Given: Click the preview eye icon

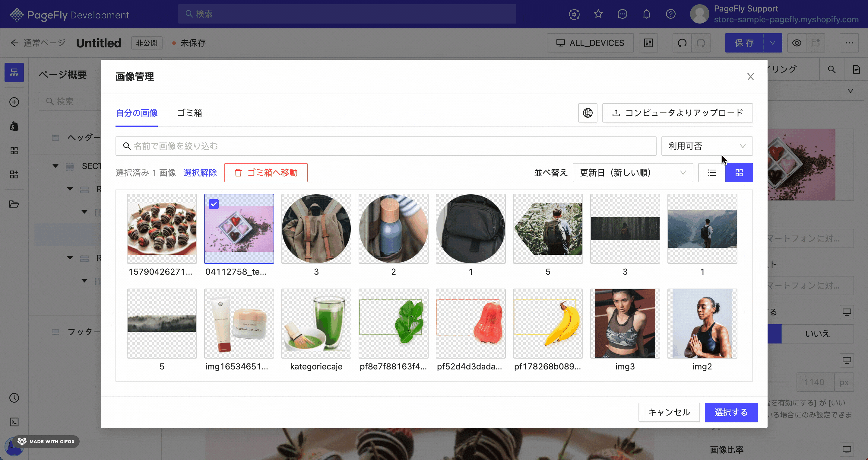Looking at the screenshot, I should click(x=797, y=43).
